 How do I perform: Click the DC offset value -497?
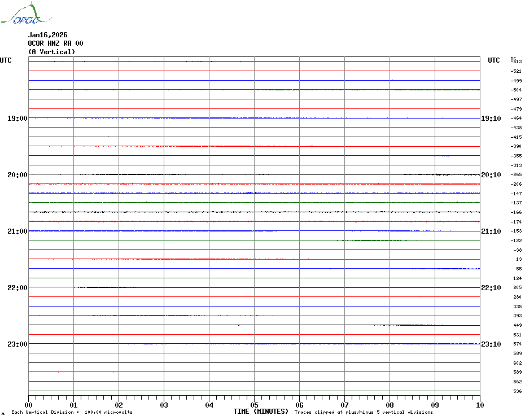(516, 99)
